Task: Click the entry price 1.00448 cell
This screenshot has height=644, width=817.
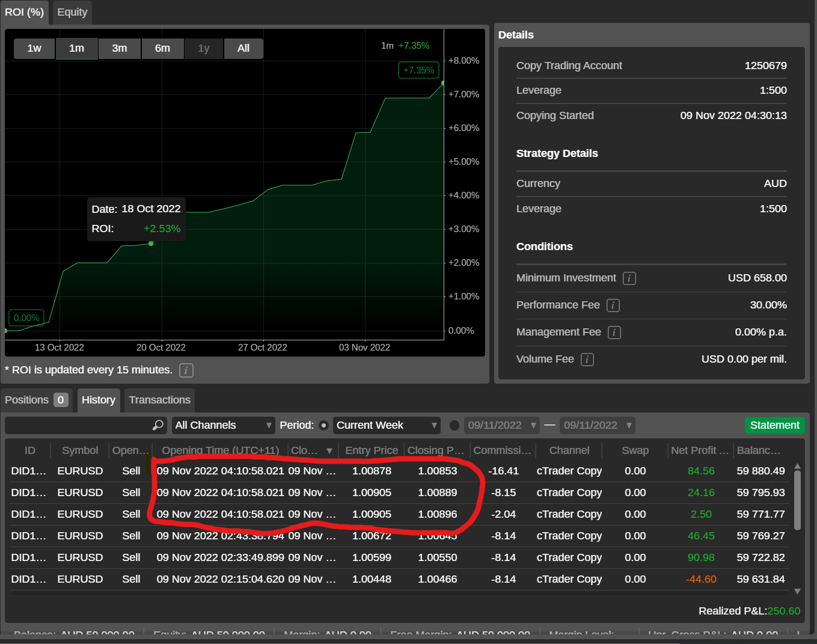Action: tap(372, 580)
